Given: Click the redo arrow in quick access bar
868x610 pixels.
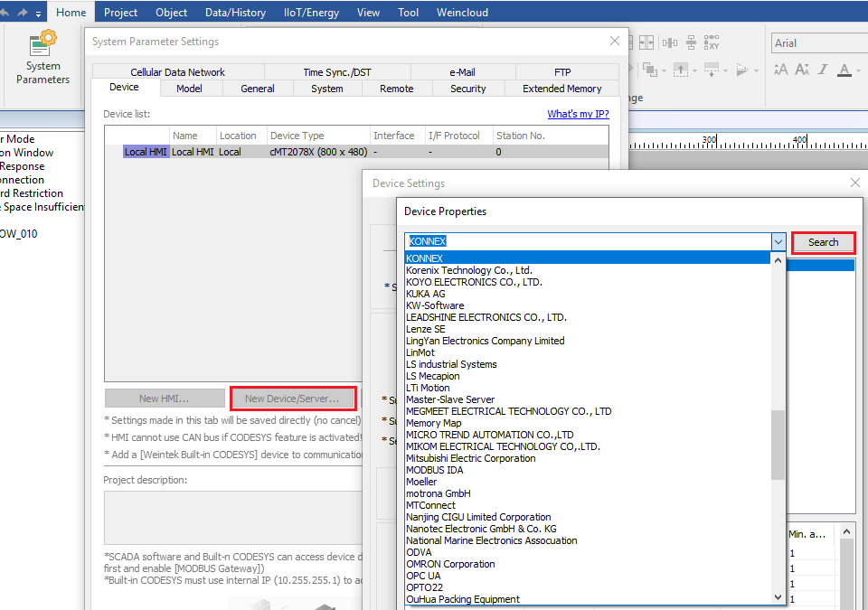Looking at the screenshot, I should [x=22, y=12].
